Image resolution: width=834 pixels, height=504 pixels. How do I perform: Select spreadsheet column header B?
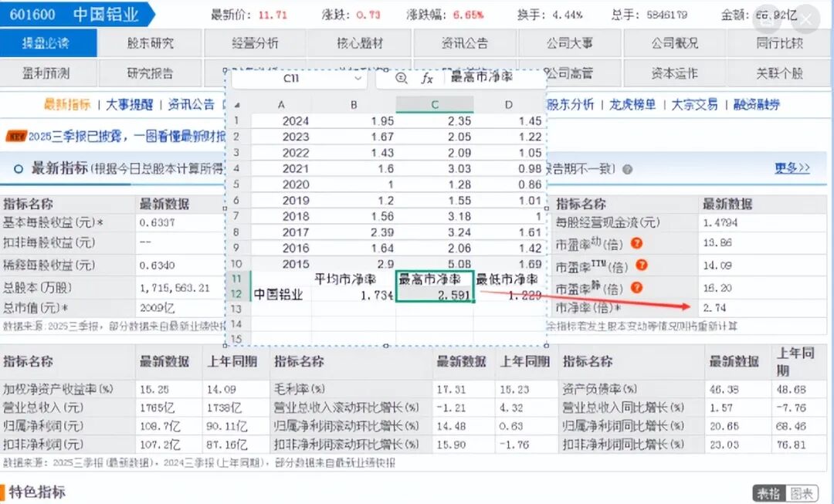pos(354,105)
